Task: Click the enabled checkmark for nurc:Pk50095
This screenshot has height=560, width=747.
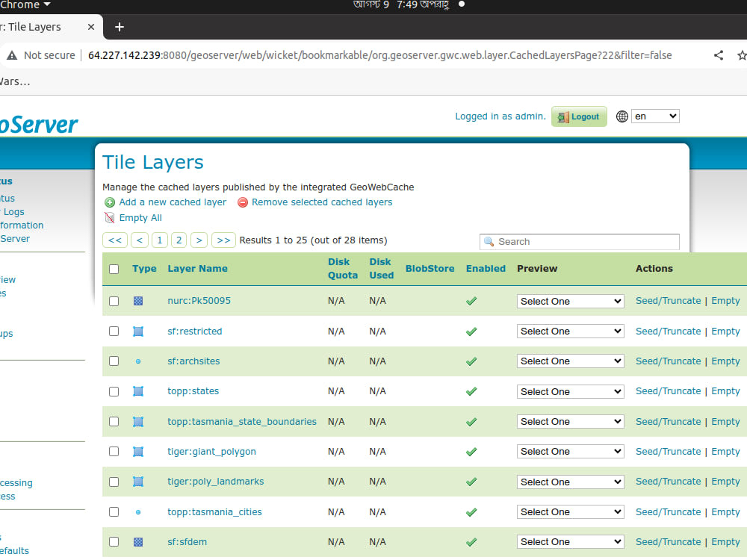Action: tap(471, 301)
